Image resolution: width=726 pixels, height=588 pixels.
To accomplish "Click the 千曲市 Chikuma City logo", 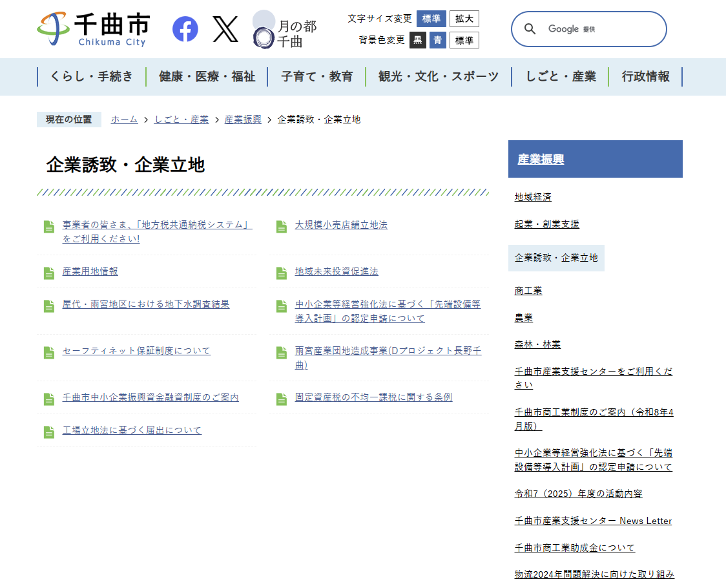I will click(94, 28).
